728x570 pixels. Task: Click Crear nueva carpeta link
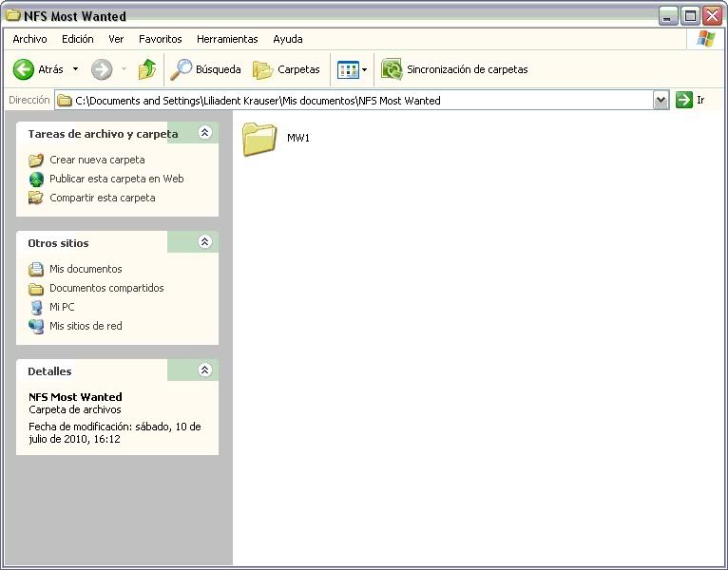97,160
